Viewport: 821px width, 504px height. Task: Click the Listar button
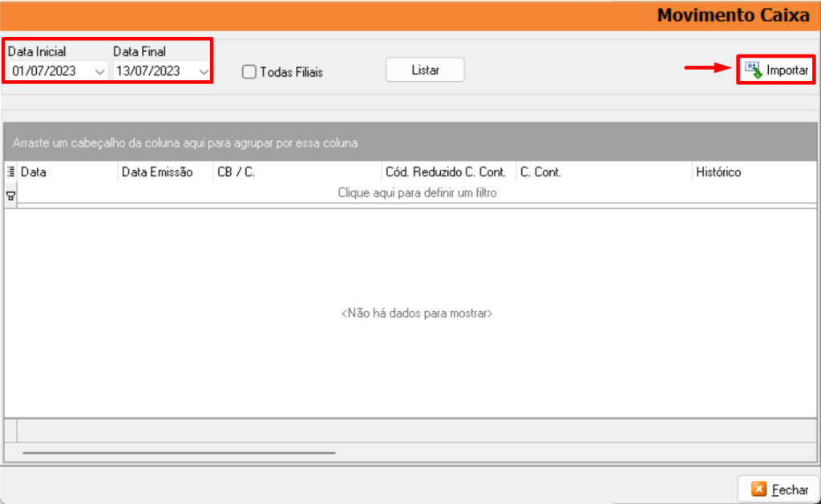click(425, 70)
